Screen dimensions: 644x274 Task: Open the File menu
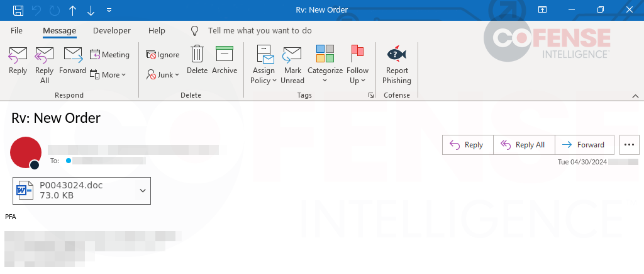[17, 30]
